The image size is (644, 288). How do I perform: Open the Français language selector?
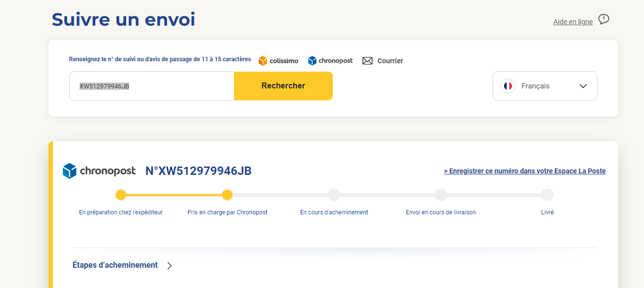[x=545, y=86]
